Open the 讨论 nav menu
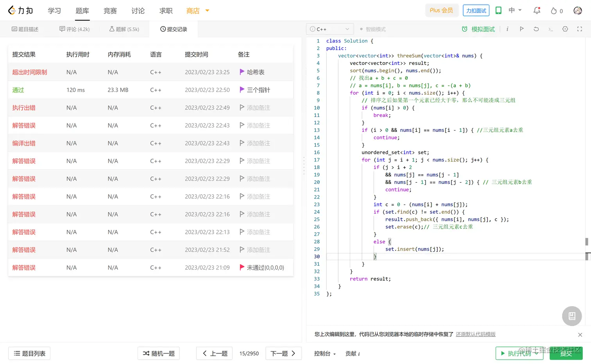 pyautogui.click(x=138, y=11)
